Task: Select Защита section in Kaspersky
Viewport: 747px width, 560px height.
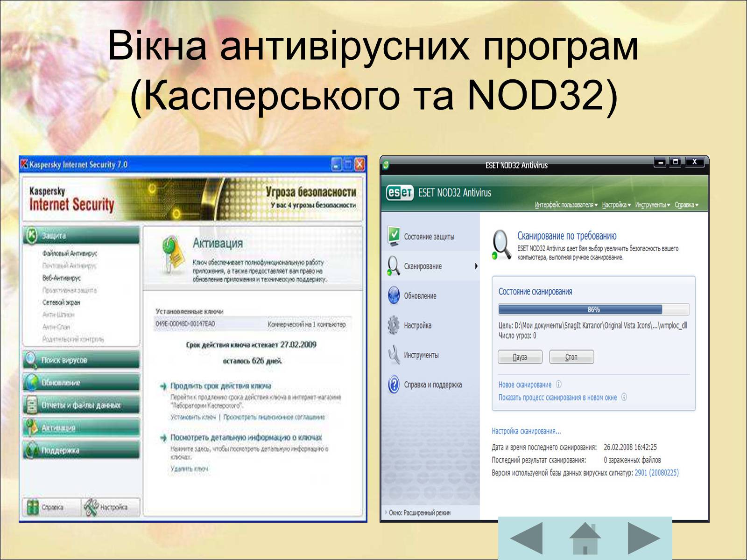Action: pyautogui.click(x=81, y=236)
